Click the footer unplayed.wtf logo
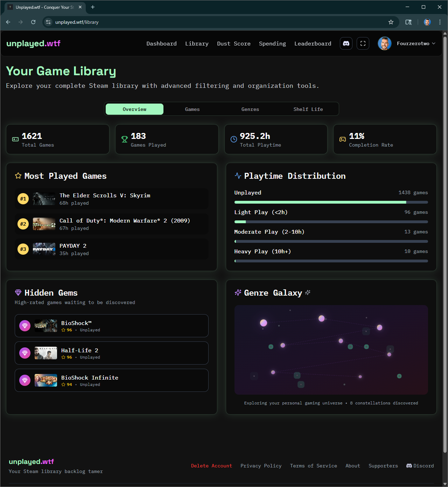 [x=31, y=461]
